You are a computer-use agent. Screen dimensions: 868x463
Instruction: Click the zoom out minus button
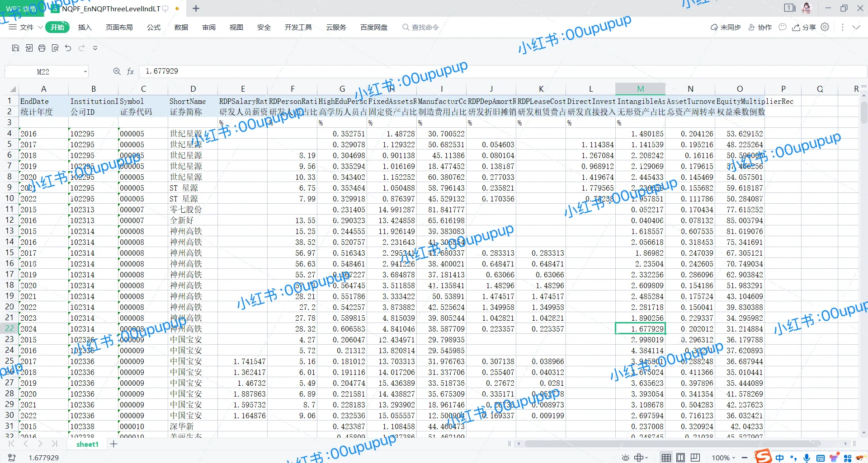coord(744,458)
